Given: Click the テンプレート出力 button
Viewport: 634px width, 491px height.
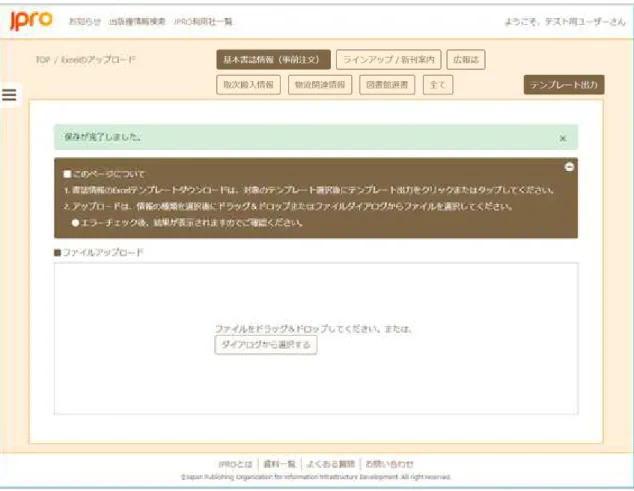Looking at the screenshot, I should 564,85.
